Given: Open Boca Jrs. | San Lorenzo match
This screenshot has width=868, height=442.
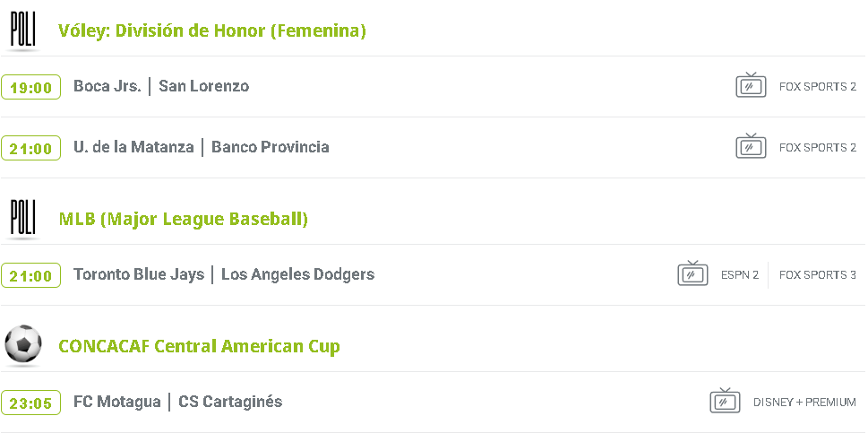Looking at the screenshot, I should (161, 86).
